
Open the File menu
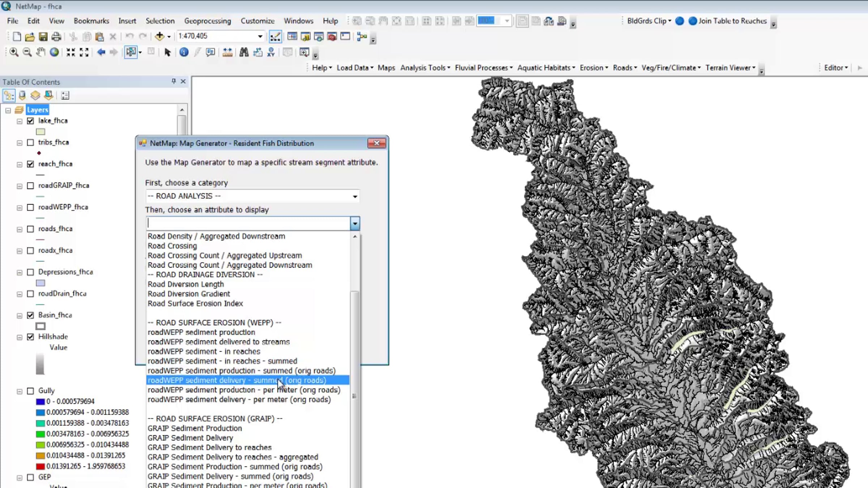[13, 21]
